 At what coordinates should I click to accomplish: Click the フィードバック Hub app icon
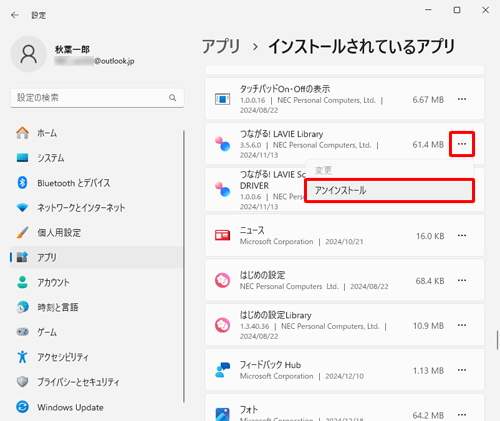coord(222,370)
